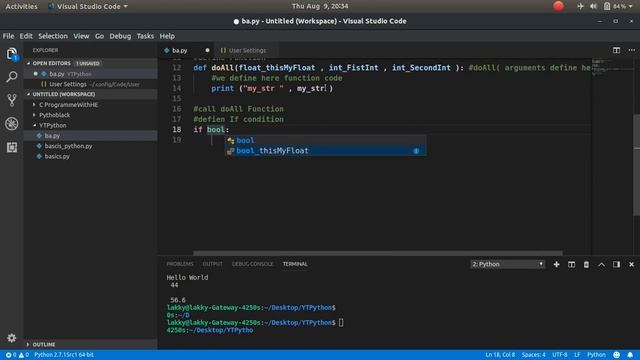
Task: Open the volume control in the system tray
Action: (x=593, y=6)
